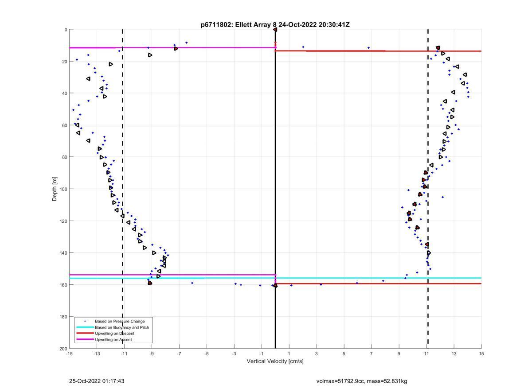
Task: Click the x-axis tick label '9'
Action: [399, 353]
